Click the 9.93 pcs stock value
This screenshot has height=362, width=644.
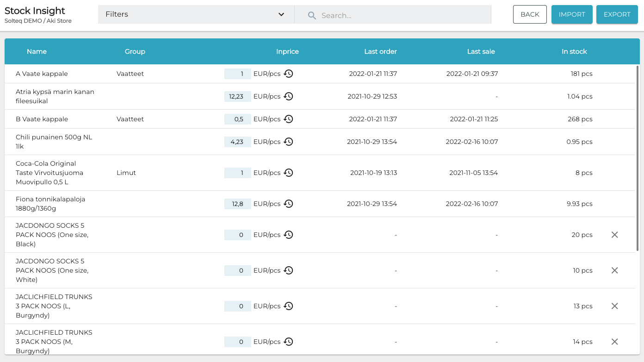[580, 204]
